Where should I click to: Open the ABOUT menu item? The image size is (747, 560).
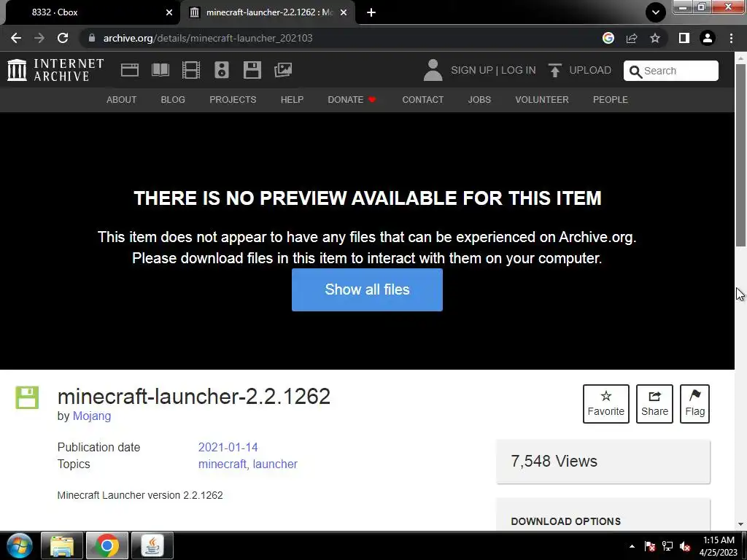tap(122, 99)
